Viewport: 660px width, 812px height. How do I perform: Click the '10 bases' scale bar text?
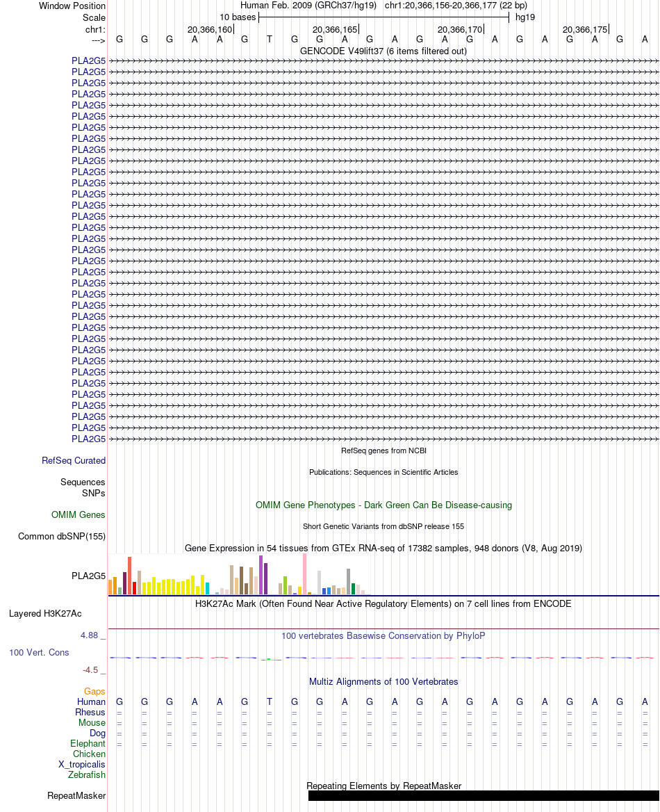coord(238,17)
